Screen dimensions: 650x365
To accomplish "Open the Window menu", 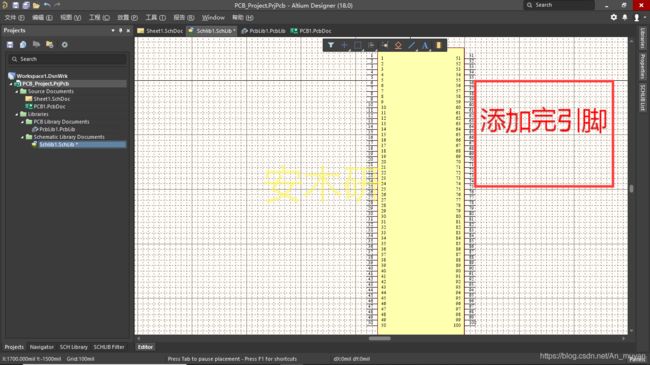I will (x=213, y=17).
